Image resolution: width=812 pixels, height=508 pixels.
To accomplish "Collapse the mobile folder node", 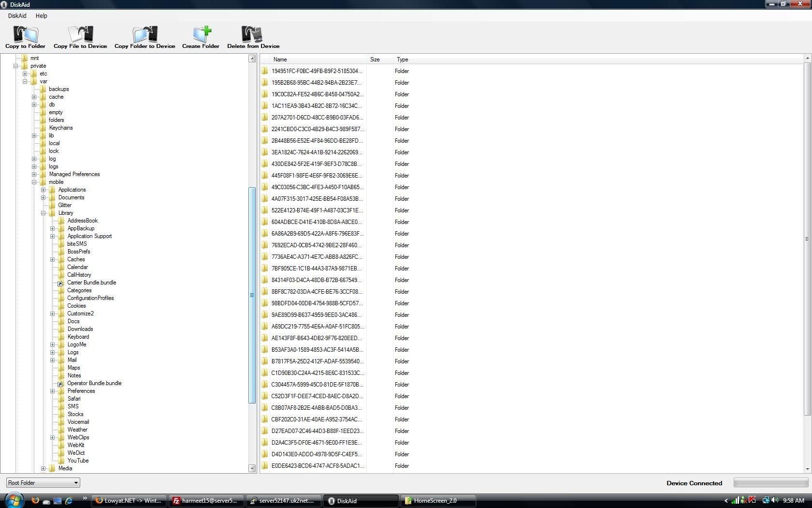I will (34, 182).
